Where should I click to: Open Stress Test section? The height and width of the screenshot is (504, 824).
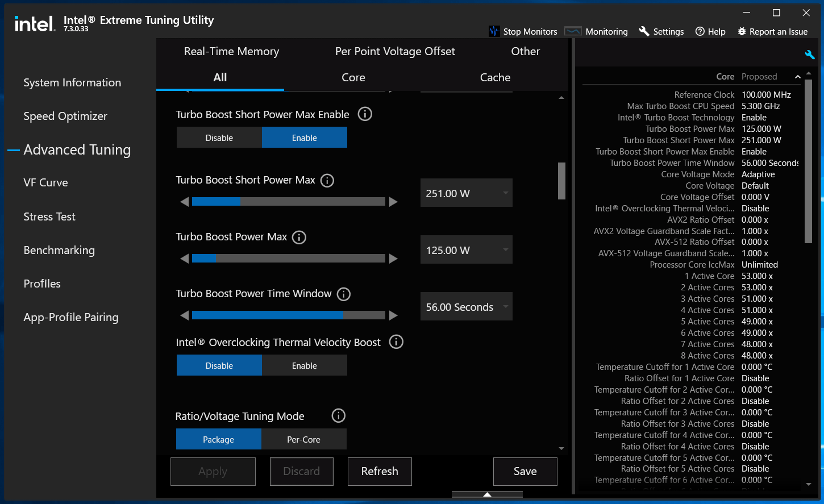(x=49, y=216)
